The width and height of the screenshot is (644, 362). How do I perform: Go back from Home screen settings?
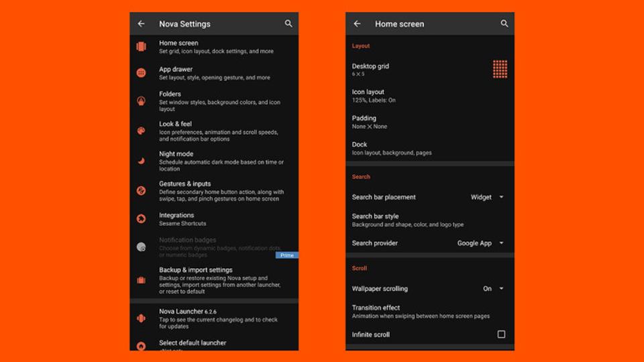click(358, 24)
